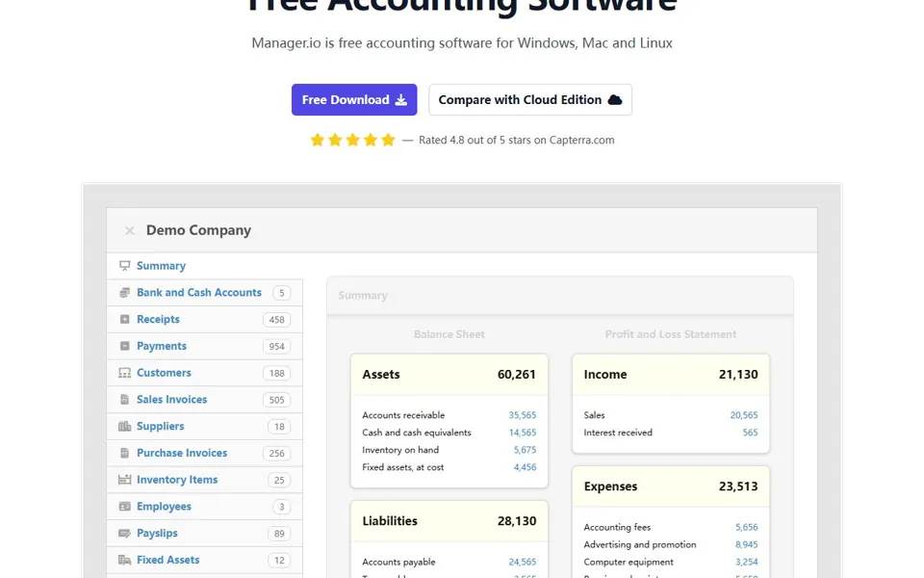Click the Fixed Assets icon
924x578 pixels.
click(124, 560)
